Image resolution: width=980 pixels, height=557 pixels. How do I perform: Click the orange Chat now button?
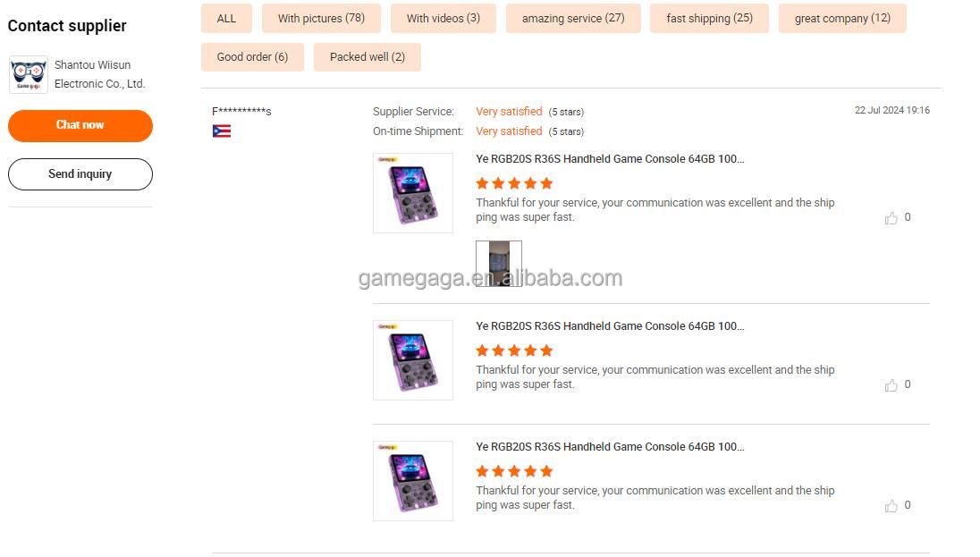(x=80, y=125)
